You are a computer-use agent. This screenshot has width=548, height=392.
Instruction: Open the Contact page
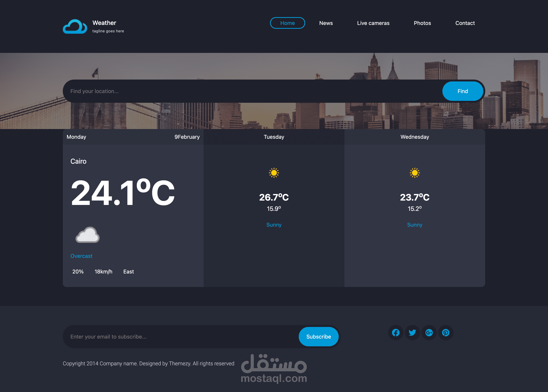465,23
